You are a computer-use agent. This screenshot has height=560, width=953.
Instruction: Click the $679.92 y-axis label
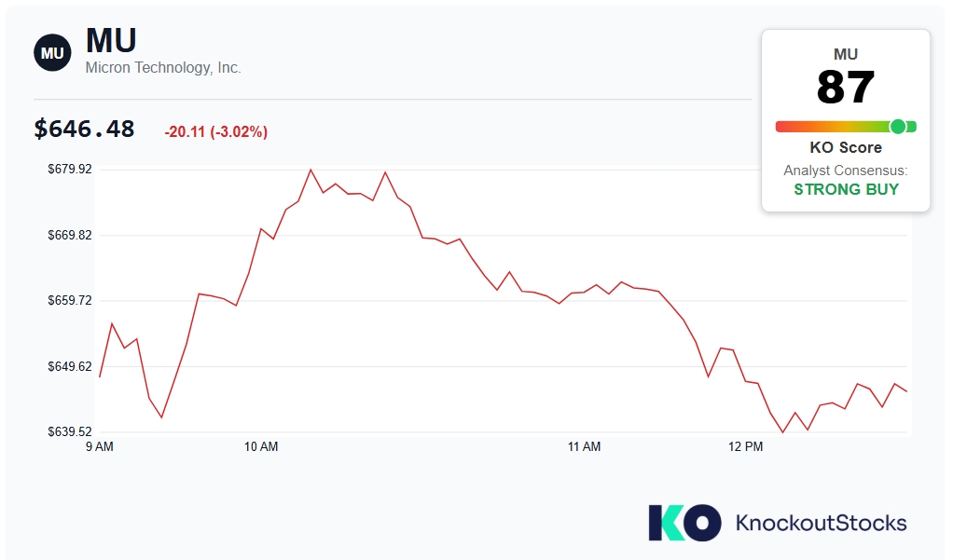tap(70, 169)
